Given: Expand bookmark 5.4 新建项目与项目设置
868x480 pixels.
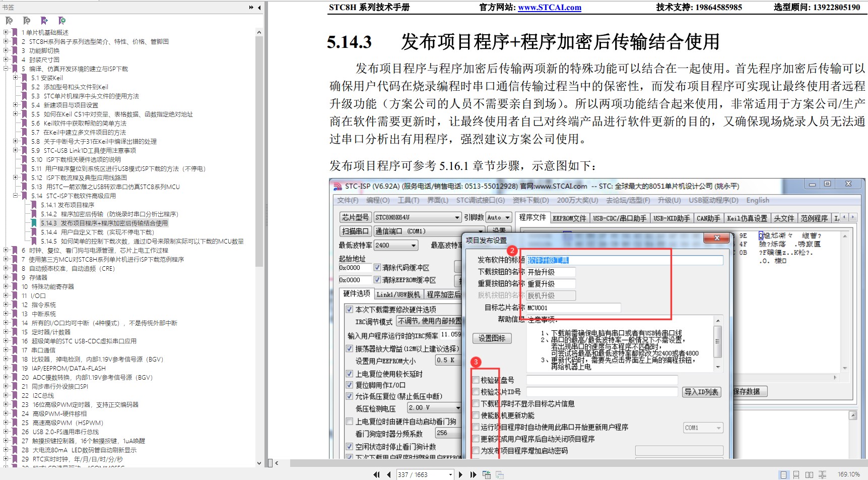Looking at the screenshot, I should coord(16,105).
